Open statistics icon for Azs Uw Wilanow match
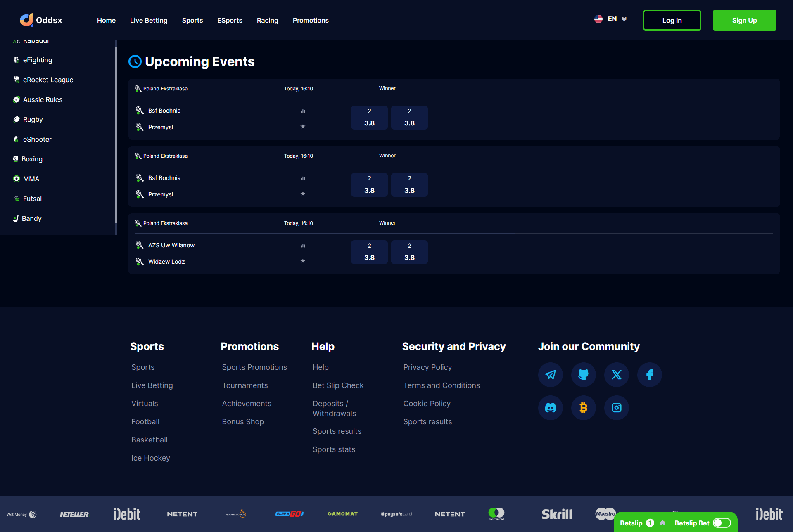Image resolution: width=793 pixels, height=532 pixels. tap(303, 246)
